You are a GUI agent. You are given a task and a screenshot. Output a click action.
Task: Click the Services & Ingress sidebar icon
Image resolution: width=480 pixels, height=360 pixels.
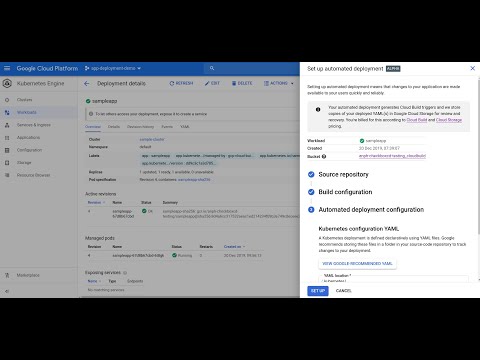coord(7,125)
